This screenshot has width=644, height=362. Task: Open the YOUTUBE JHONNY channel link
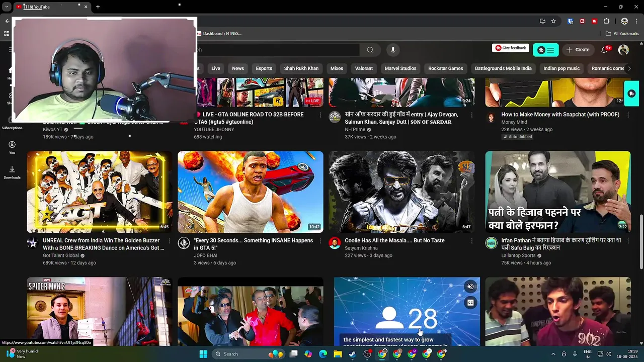214,130
